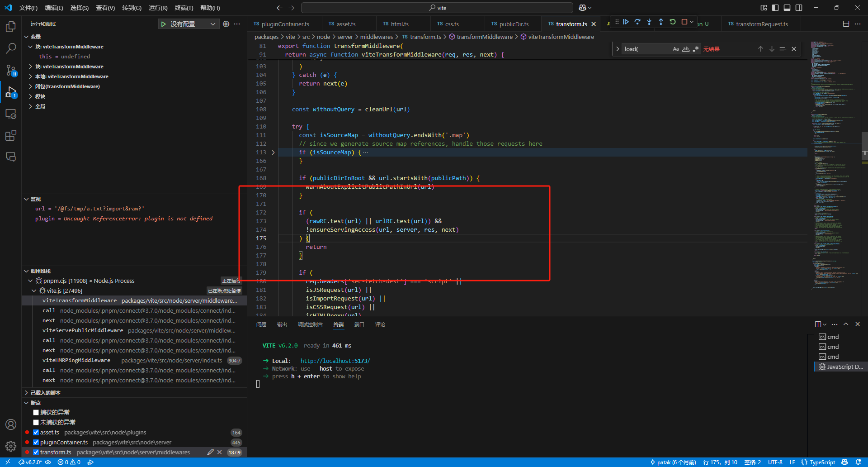Image resolution: width=868 pixels, height=467 pixels.
Task: Step out in debug toolbar
Action: click(661, 22)
